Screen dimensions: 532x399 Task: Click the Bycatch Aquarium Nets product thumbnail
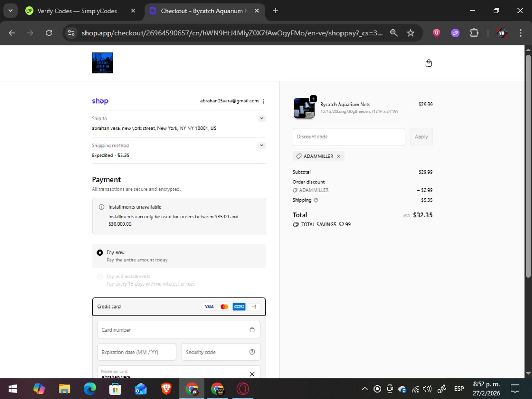click(x=304, y=108)
